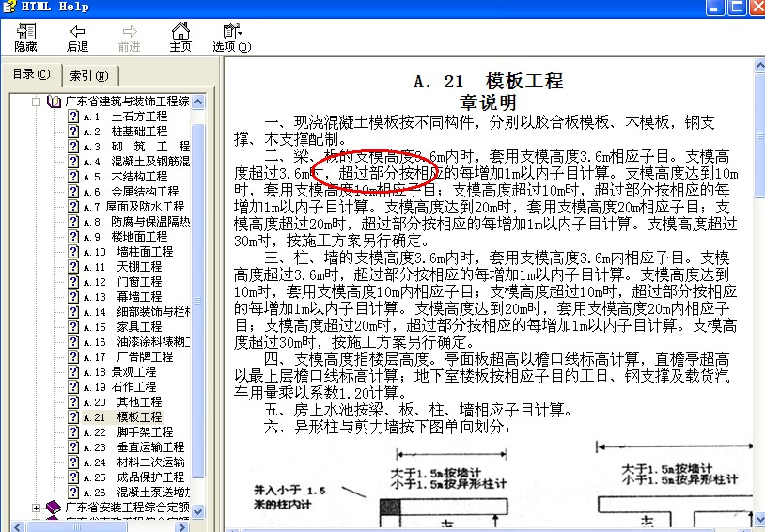The image size is (765, 532).
Task: Click the tree panel scroll-left arrow
Action: tap(17, 526)
